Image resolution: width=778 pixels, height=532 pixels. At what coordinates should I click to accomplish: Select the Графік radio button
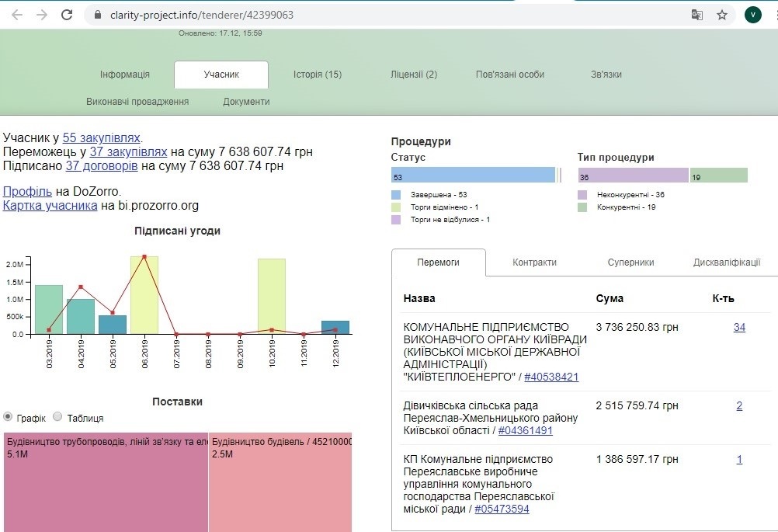[x=9, y=417]
